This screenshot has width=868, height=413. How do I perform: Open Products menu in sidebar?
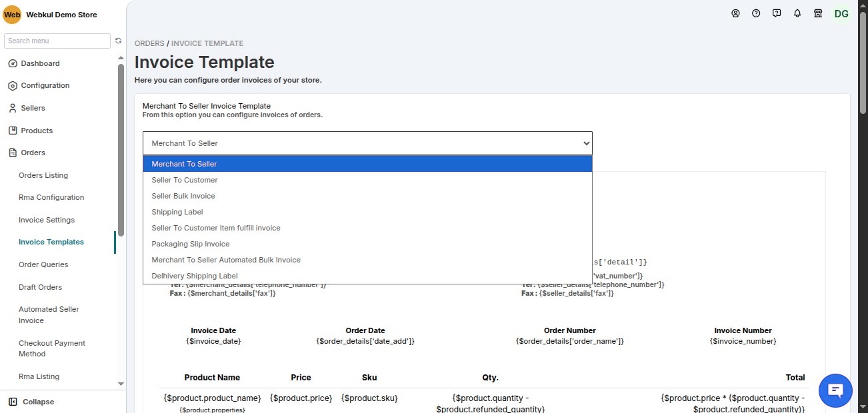[37, 131]
